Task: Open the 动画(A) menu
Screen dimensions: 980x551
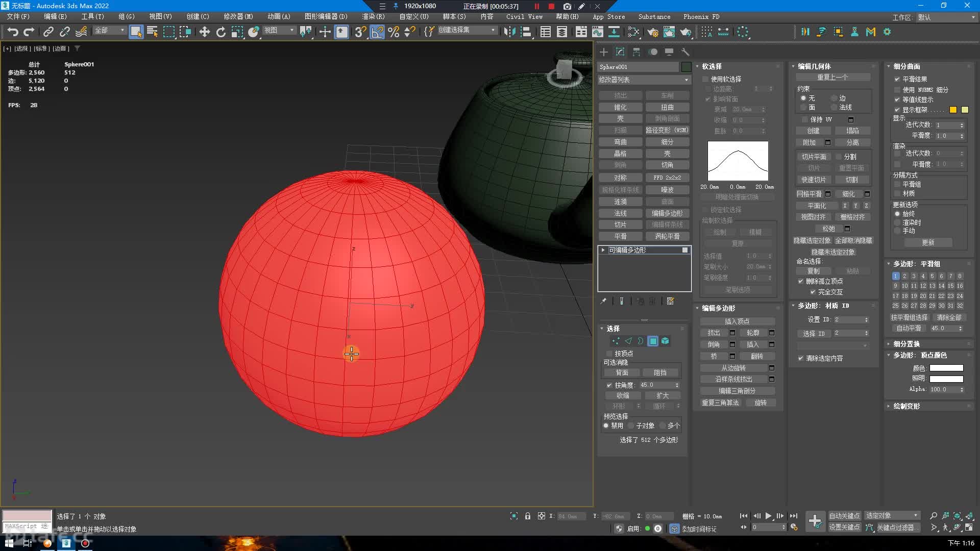Action: tap(279, 17)
